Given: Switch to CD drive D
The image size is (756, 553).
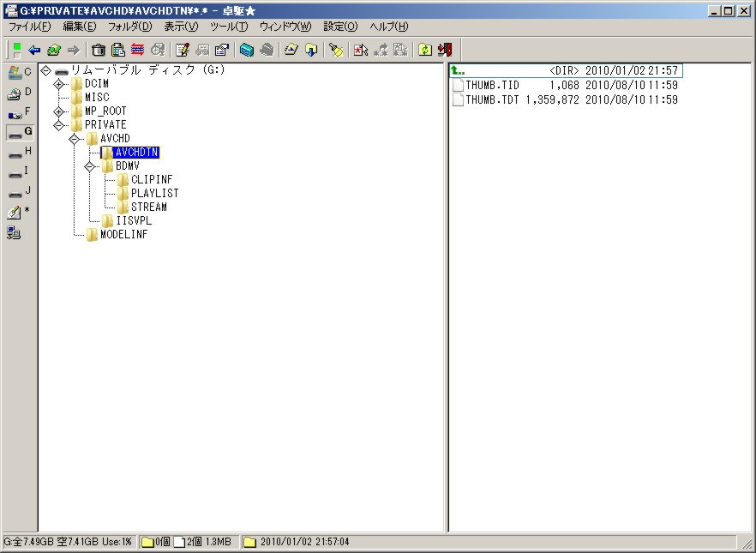Looking at the screenshot, I should tap(19, 93).
